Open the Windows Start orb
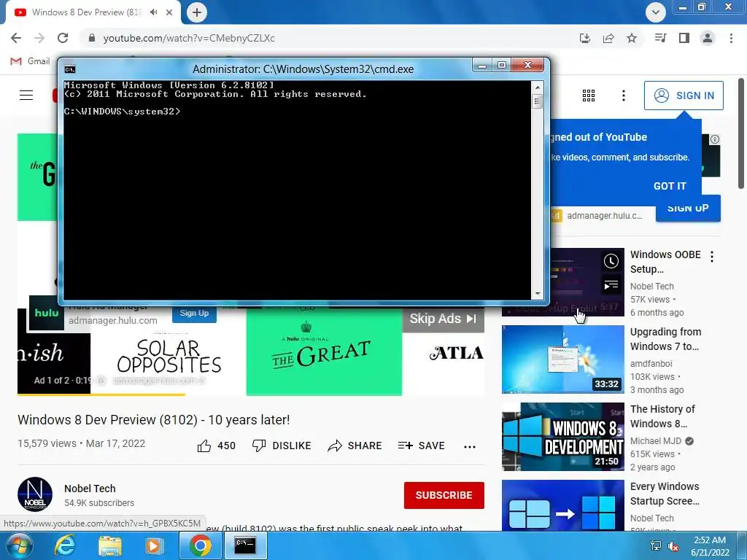 coord(19,545)
